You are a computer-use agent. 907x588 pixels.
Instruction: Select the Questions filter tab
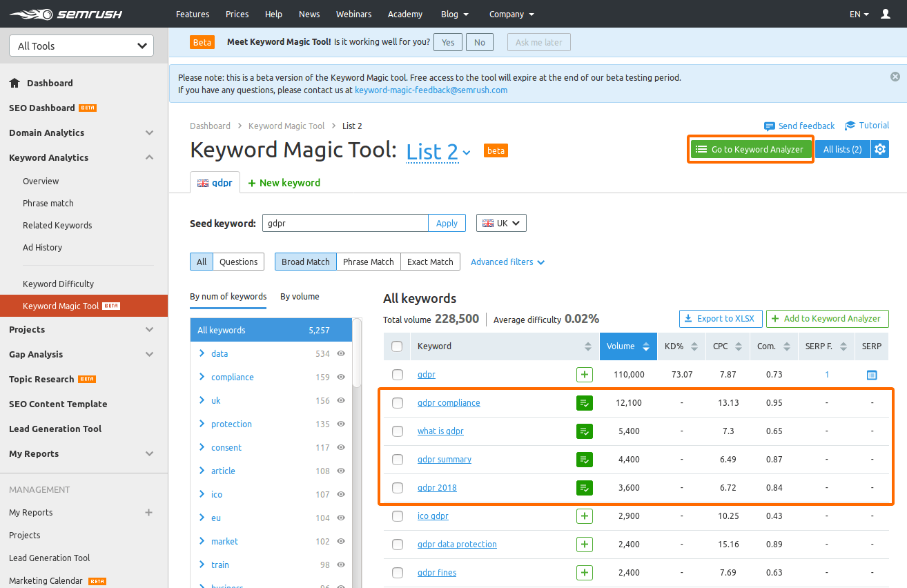[238, 262]
